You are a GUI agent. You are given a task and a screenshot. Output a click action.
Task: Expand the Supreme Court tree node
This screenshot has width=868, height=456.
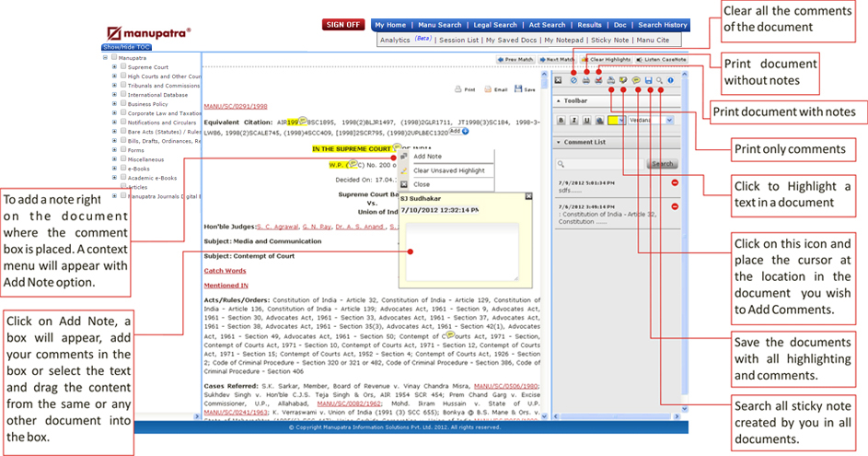coord(114,66)
